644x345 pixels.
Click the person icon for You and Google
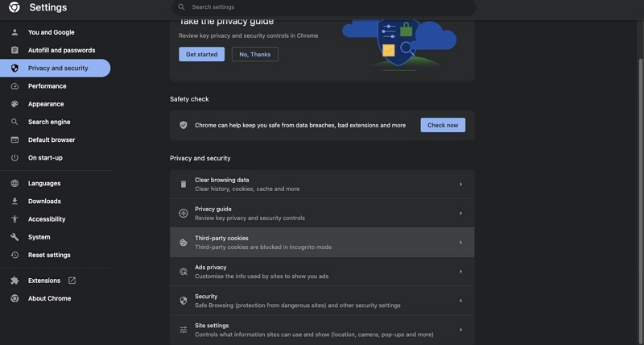14,32
